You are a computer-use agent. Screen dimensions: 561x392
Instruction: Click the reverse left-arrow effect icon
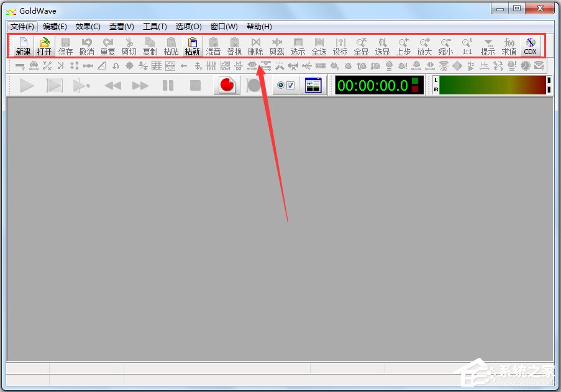[184, 66]
